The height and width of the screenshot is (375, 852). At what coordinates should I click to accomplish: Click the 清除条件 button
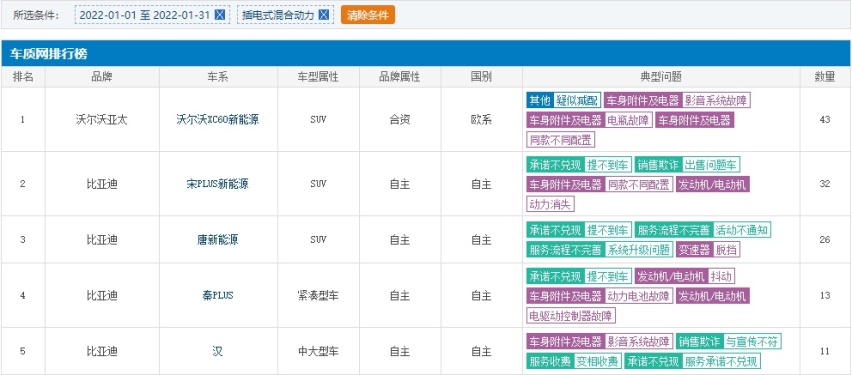(x=368, y=15)
